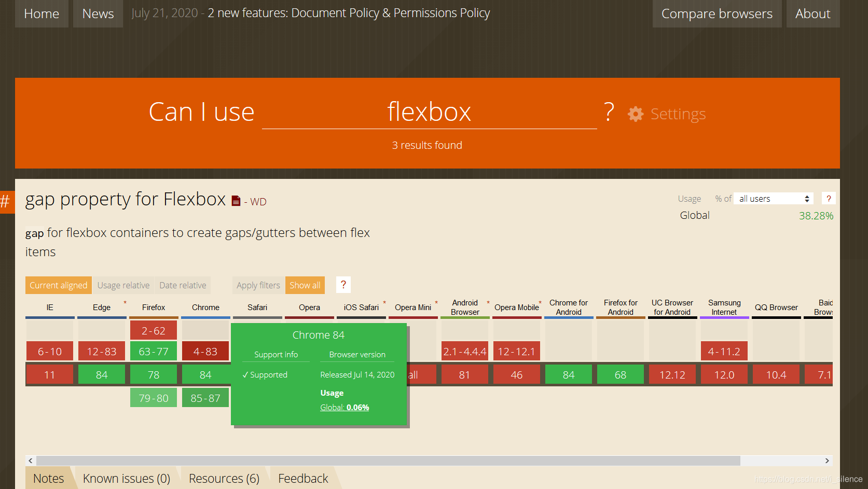The height and width of the screenshot is (489, 868).
Task: Select Samsung Internet 12.0 cell
Action: pyautogui.click(x=724, y=374)
